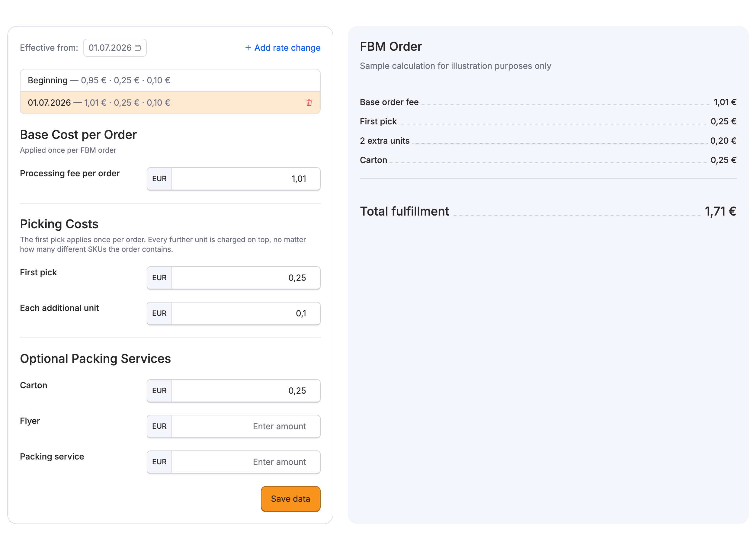
Task: Select the 01.07.2026 rate row
Action: click(170, 103)
